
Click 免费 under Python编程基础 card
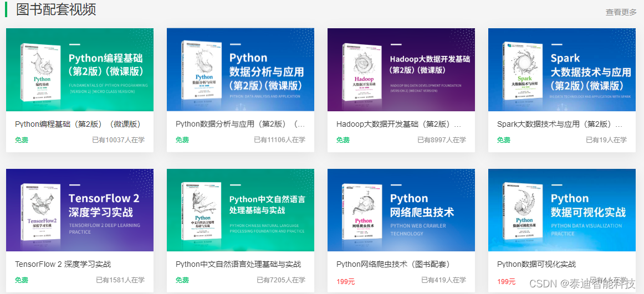pyautogui.click(x=22, y=140)
